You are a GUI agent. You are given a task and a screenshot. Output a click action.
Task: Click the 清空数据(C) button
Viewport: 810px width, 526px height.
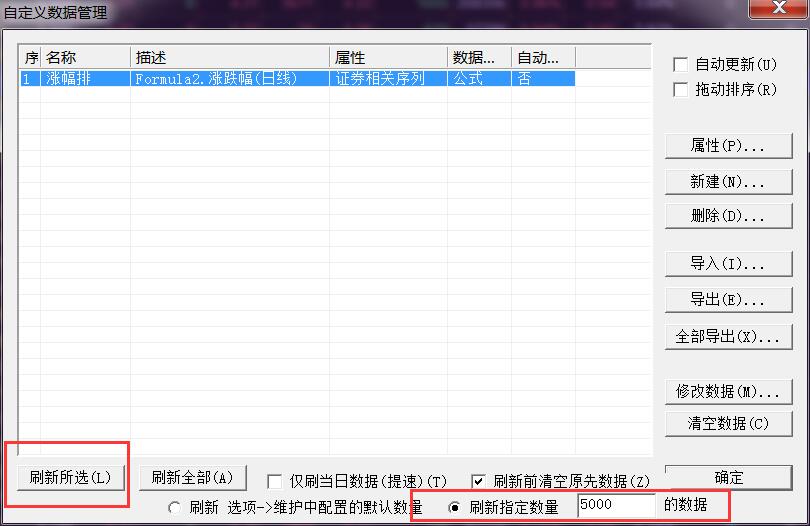[728, 424]
